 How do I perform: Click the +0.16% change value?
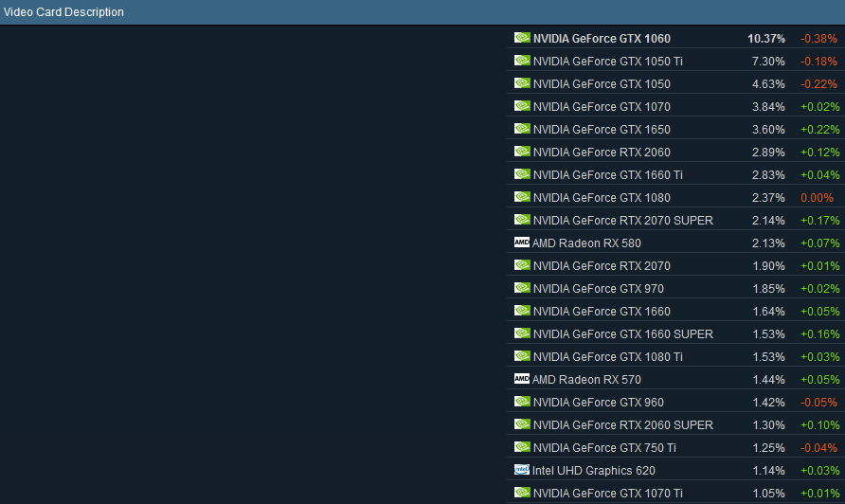(819, 334)
